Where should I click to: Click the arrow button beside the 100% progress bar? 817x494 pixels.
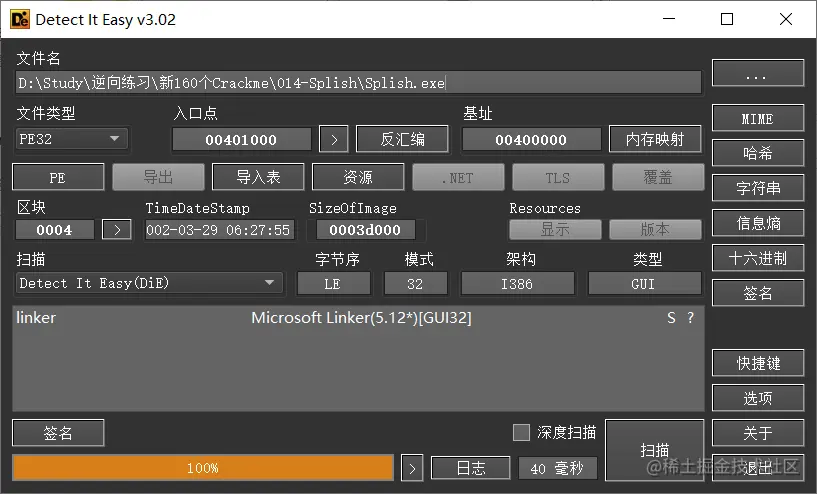point(412,468)
